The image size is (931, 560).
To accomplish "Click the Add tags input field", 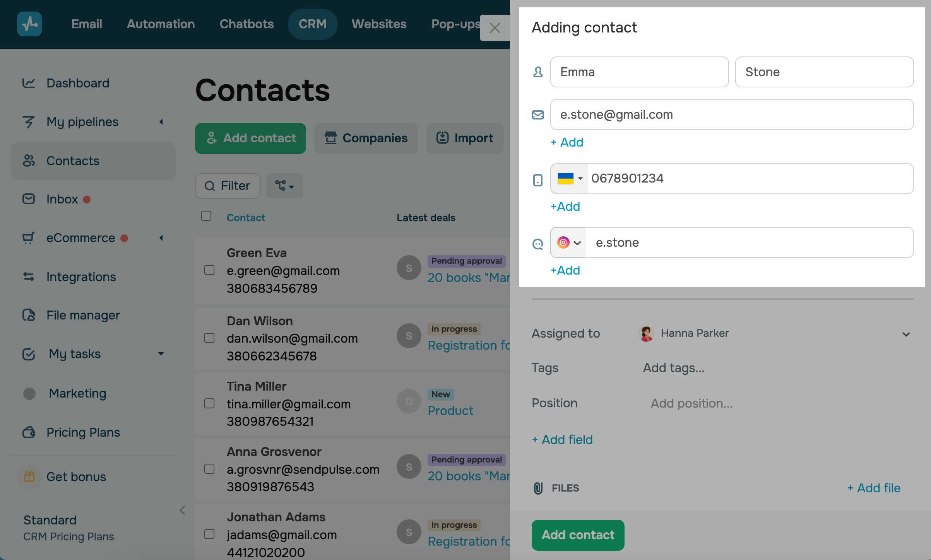I will 673,368.
